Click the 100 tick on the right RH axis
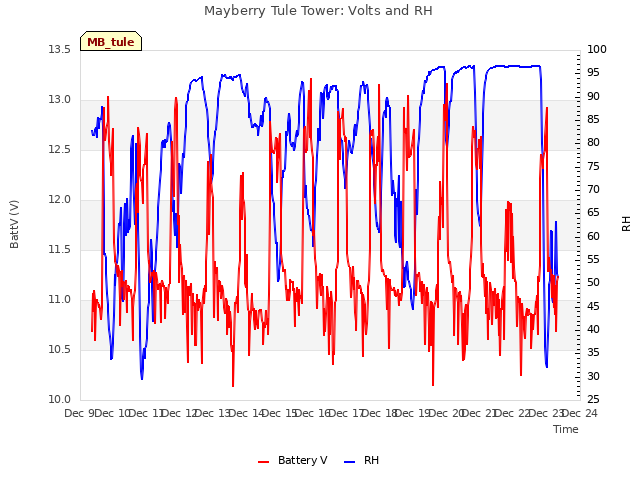This screenshot has width=640, height=480. [x=597, y=49]
